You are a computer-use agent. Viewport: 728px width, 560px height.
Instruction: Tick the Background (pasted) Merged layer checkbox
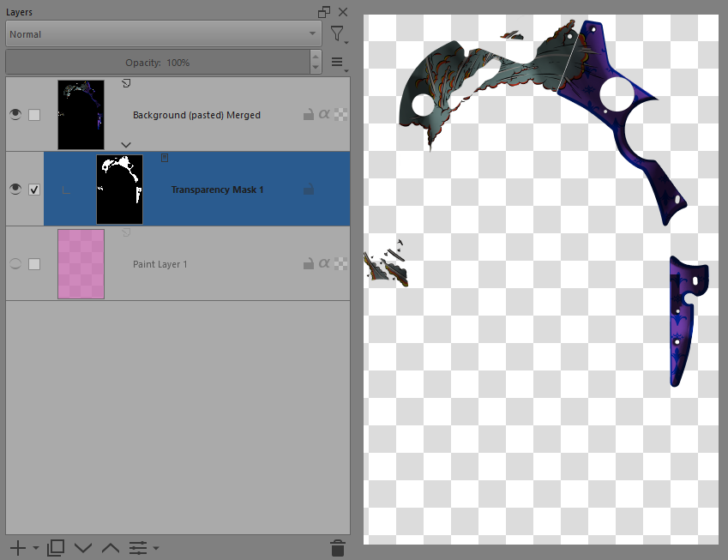(x=34, y=115)
